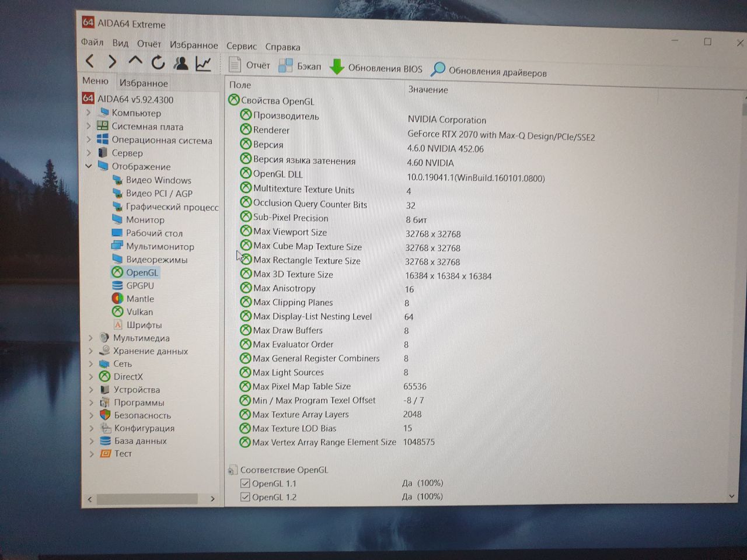The image size is (747, 560).
Task: Select the OpenGL tree item
Action: coord(135,272)
